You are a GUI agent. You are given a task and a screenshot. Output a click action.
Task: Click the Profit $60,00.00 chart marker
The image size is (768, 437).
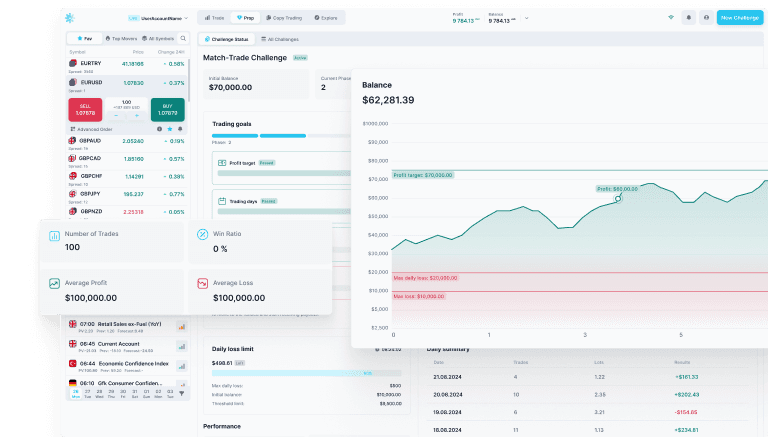coord(618,198)
